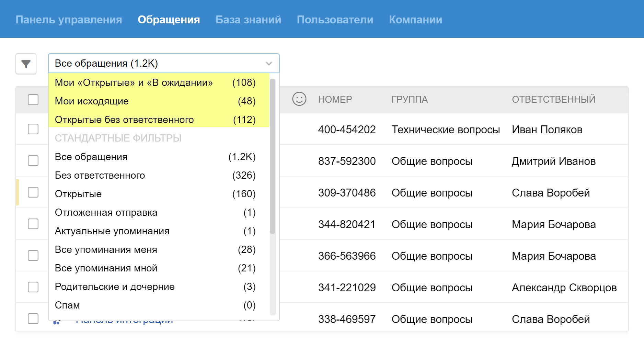The height and width of the screenshot is (347, 644).
Task: Click ticket number 837-592300
Action: tap(347, 161)
